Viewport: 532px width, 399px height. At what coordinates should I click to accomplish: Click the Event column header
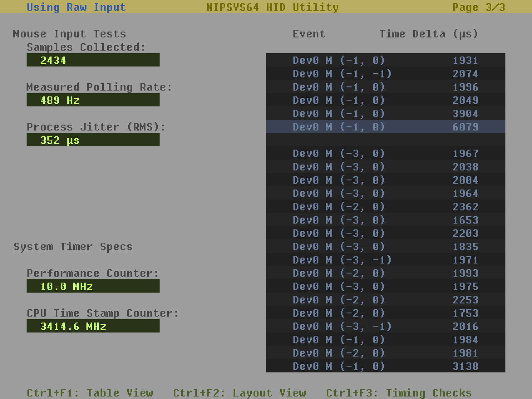click(309, 34)
